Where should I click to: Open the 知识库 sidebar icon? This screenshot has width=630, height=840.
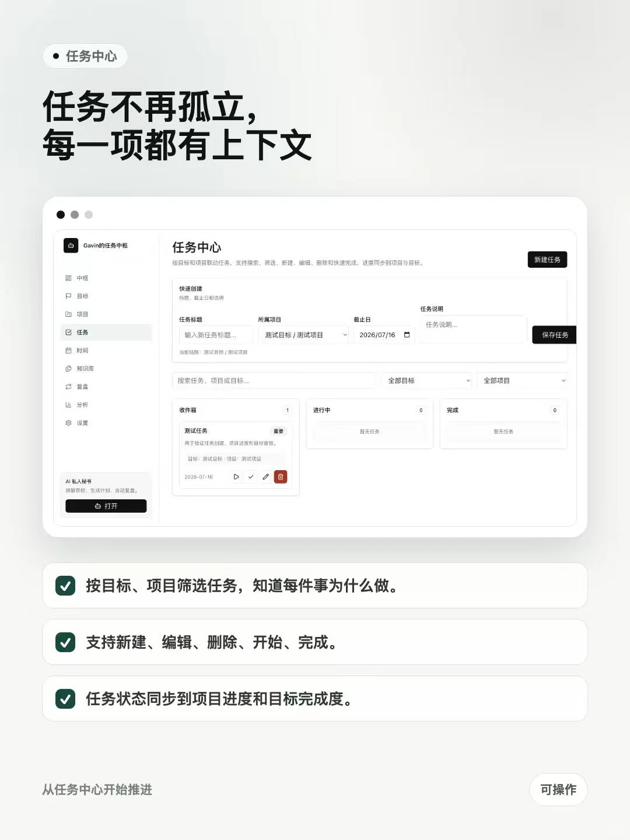coord(68,369)
